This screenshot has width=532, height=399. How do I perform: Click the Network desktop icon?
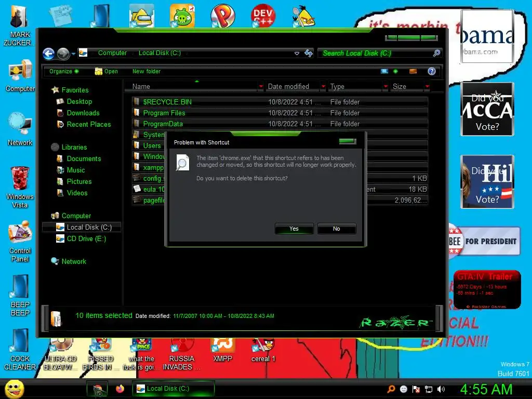click(20, 129)
